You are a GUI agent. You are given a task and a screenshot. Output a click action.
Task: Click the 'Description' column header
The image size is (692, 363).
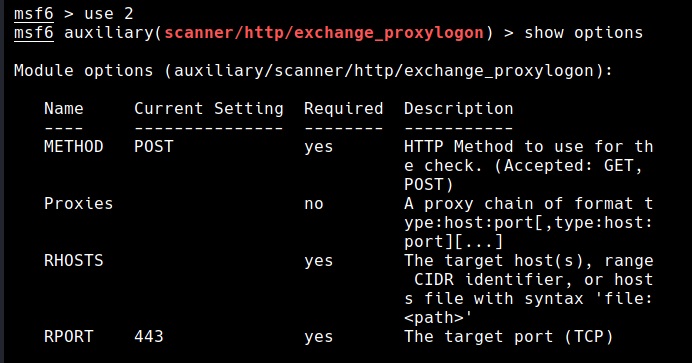pos(459,109)
